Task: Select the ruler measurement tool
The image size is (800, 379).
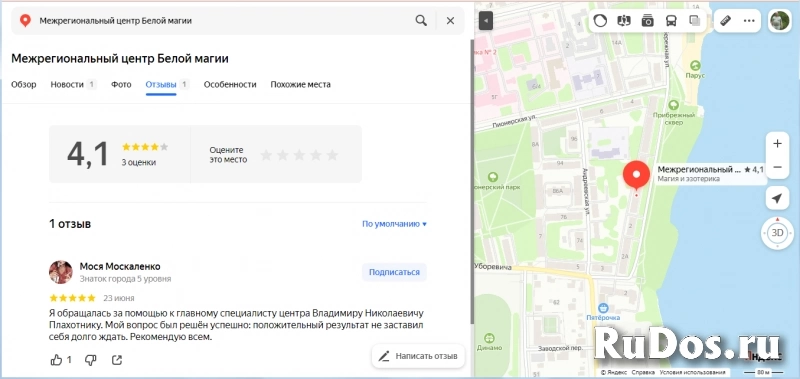Action: [725, 20]
